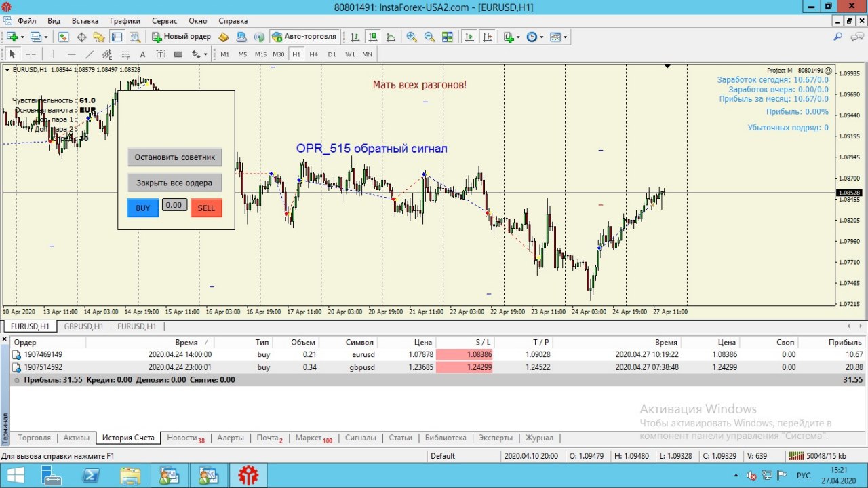Open the chat bubbles icon
Image resolution: width=868 pixels, height=488 pixels.
[856, 37]
